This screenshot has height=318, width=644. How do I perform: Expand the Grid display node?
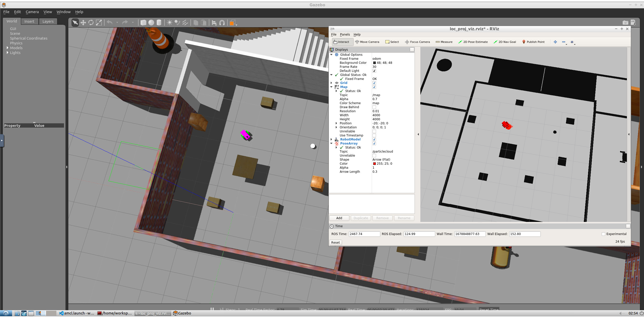(x=331, y=83)
